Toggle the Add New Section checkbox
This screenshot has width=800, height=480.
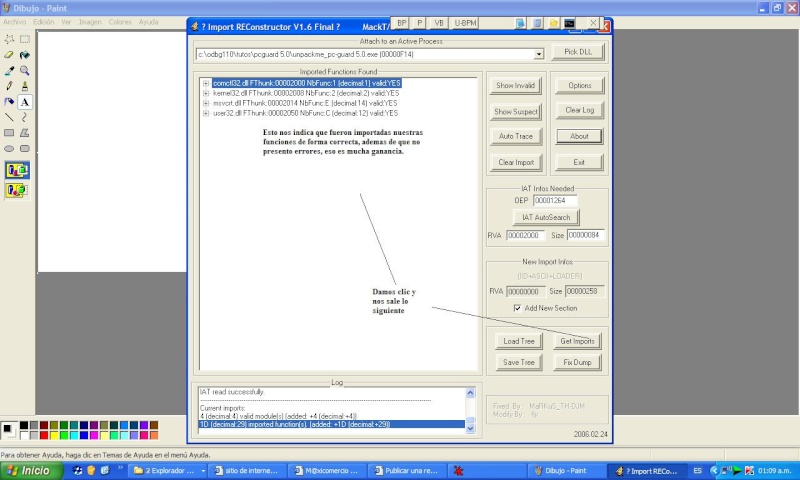pos(517,308)
